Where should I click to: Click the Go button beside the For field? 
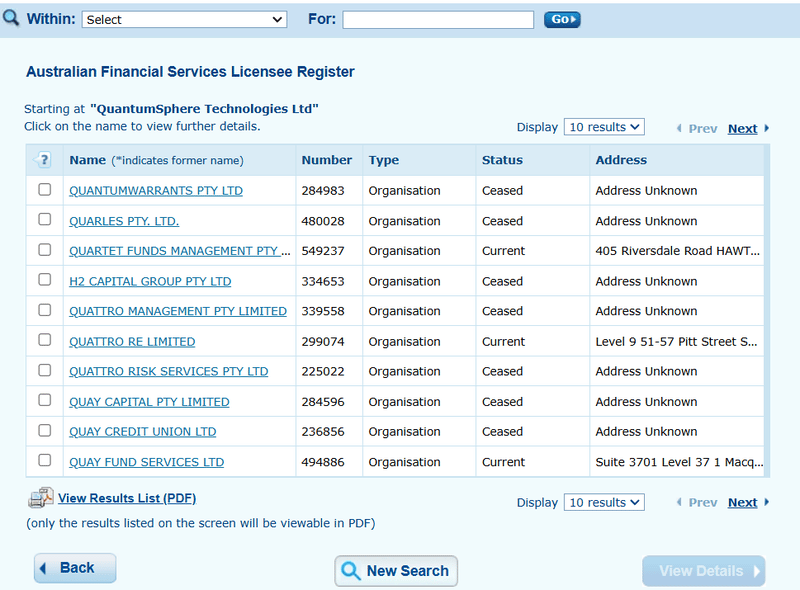pos(562,19)
